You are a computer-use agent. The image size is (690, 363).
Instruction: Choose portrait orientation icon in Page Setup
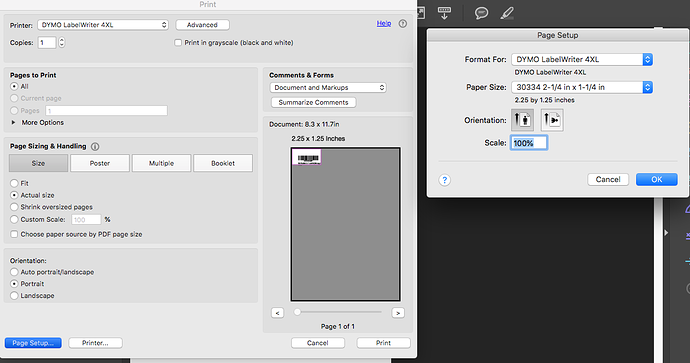tap(522, 120)
